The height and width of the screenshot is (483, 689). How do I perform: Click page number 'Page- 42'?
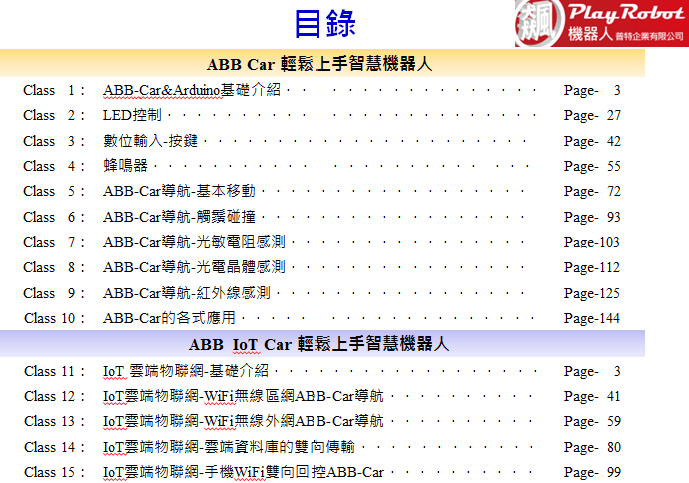pos(592,142)
